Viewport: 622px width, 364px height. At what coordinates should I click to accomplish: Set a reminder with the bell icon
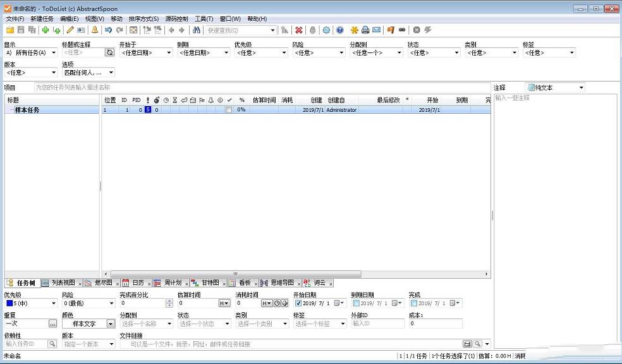point(94,29)
